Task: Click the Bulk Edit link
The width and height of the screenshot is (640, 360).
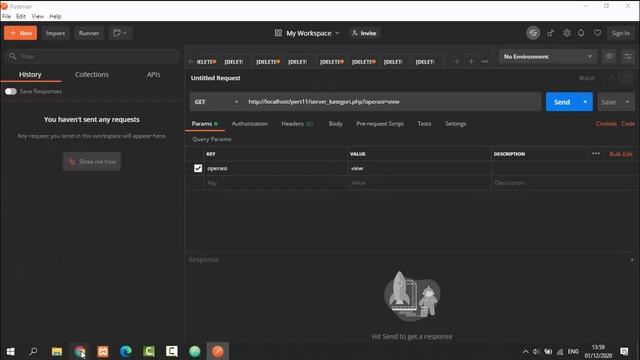Action: (x=621, y=154)
